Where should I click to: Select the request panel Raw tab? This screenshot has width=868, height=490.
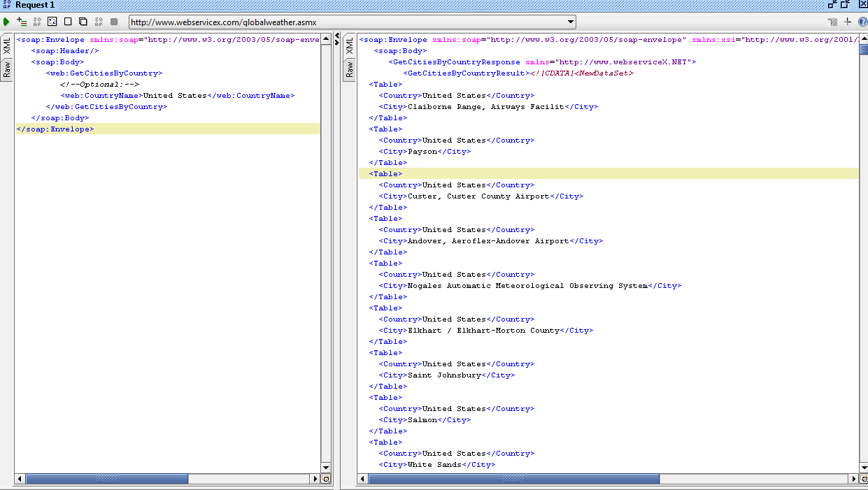[7, 70]
